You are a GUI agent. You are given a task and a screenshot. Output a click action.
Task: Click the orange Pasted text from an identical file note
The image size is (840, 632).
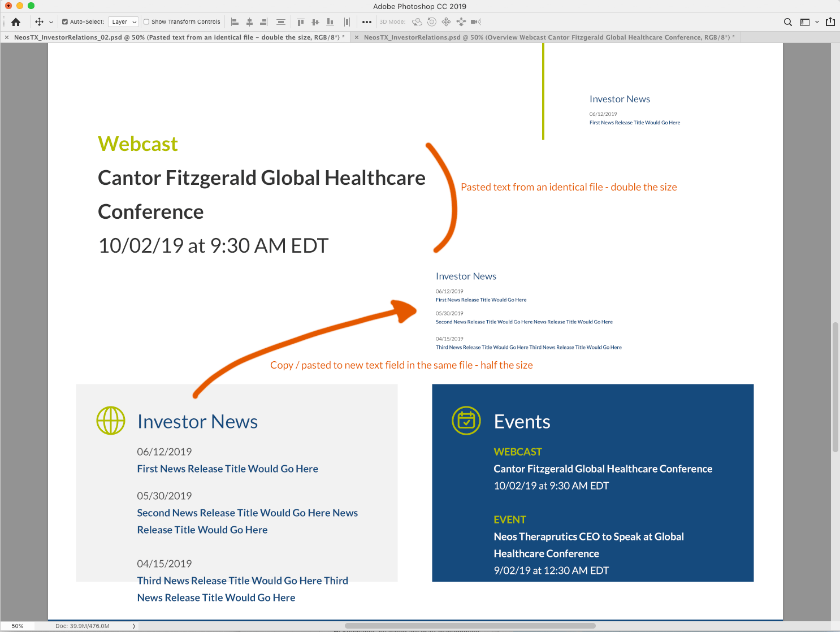point(569,187)
